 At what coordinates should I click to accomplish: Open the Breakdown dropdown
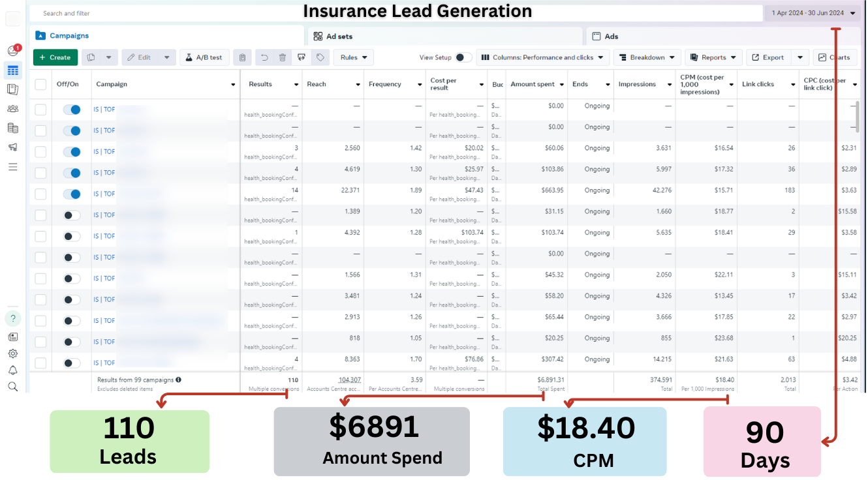click(647, 57)
